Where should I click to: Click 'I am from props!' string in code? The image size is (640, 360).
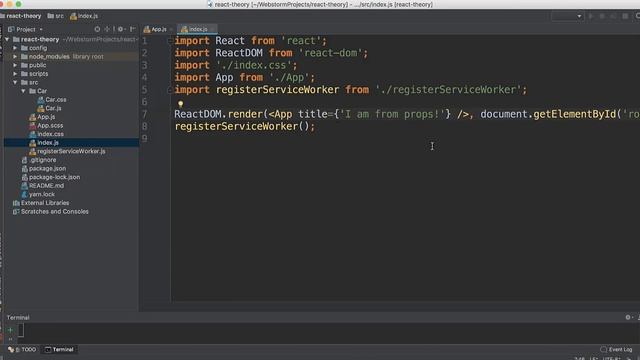(392, 114)
